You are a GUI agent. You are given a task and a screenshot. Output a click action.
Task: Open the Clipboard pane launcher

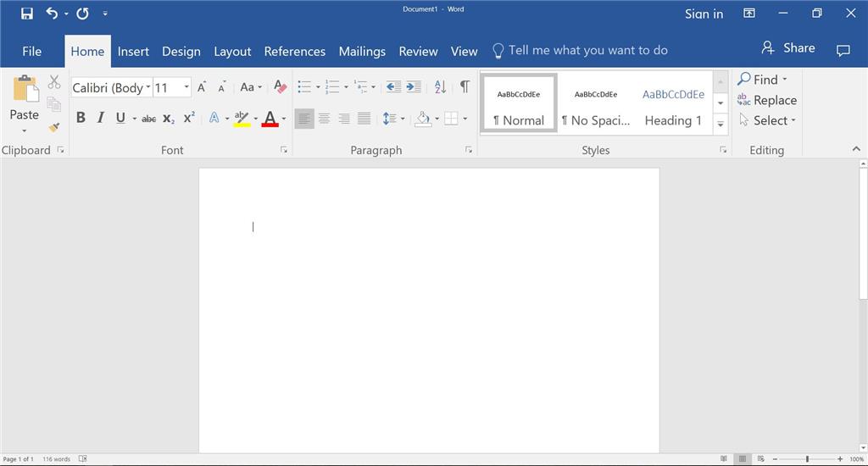coord(60,150)
